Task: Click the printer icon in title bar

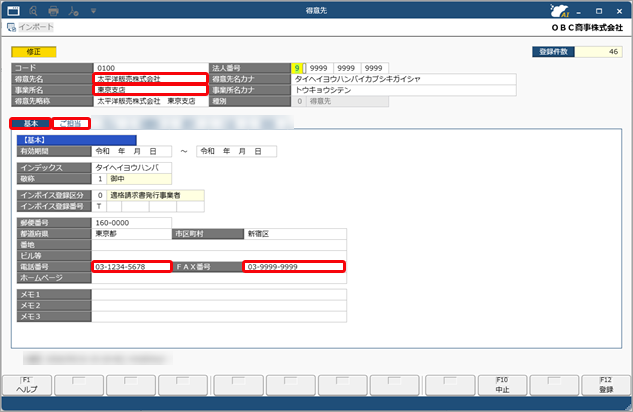Action: (53, 11)
